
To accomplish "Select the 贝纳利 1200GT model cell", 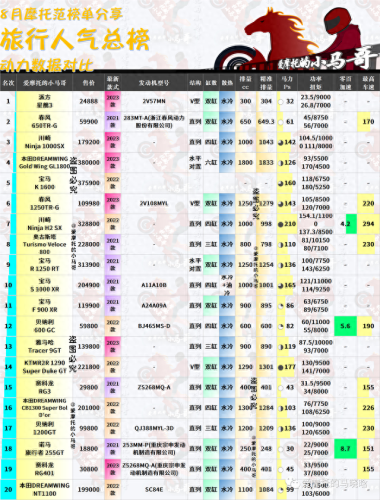I will pos(44,428).
